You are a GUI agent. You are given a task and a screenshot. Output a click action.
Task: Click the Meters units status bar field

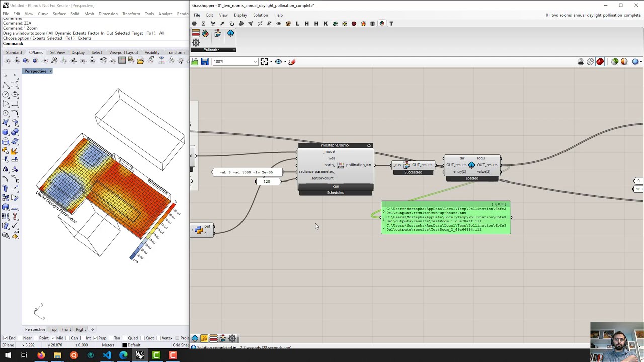point(108,345)
